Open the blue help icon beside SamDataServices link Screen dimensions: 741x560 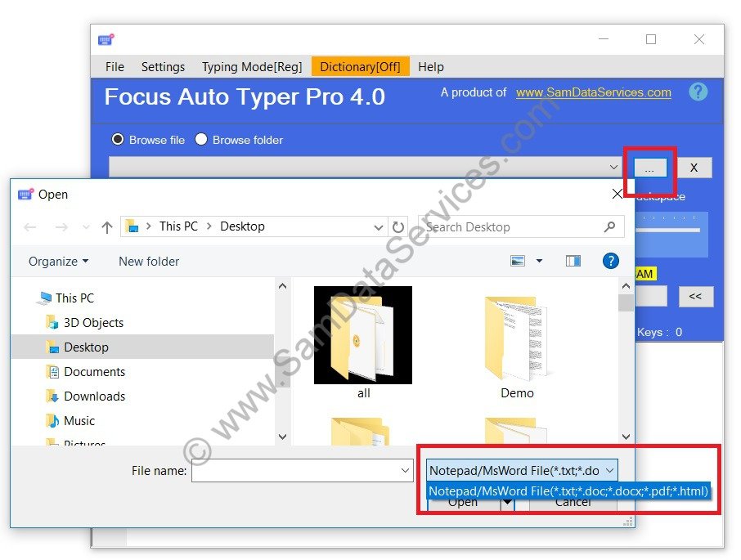coord(698,92)
